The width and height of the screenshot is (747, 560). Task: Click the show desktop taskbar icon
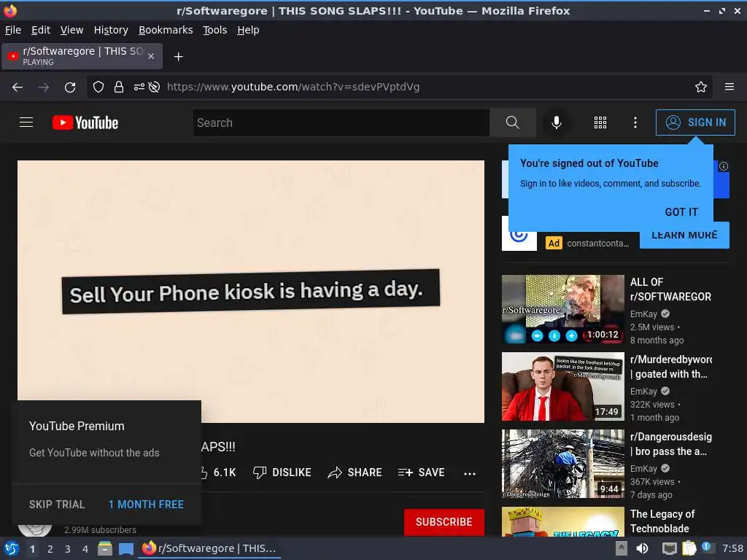click(125, 548)
